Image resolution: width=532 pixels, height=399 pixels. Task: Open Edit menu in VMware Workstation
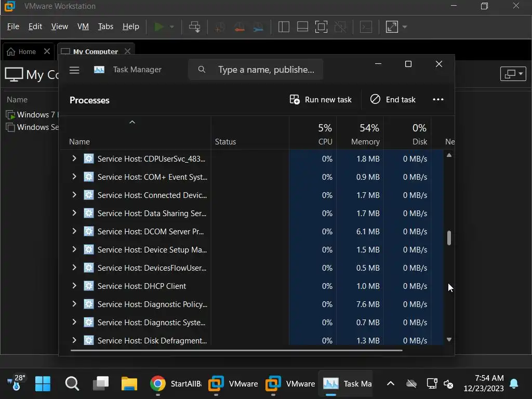point(35,26)
